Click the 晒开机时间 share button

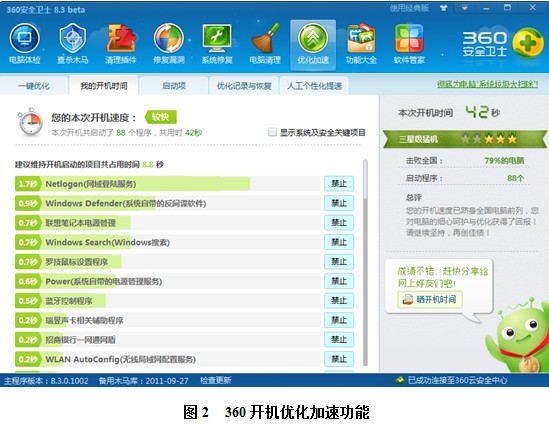(430, 300)
